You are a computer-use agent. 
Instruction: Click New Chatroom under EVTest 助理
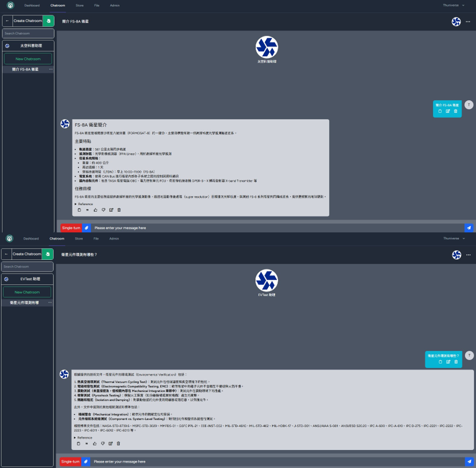[x=27, y=292]
